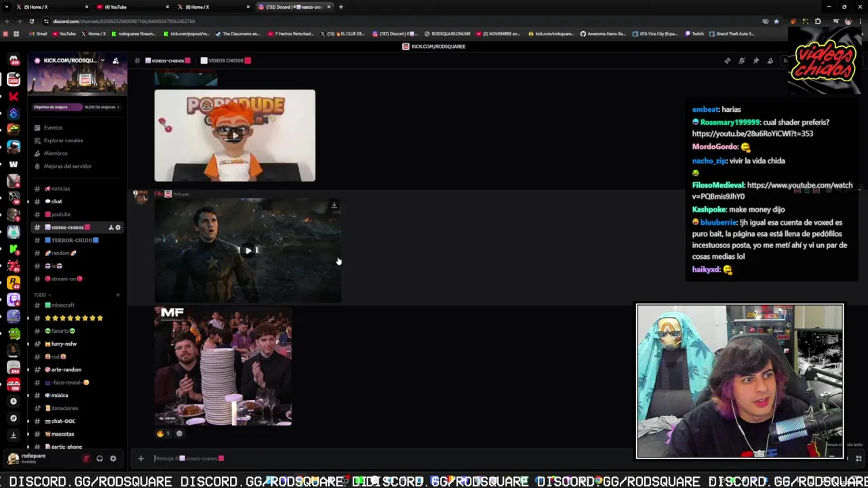Open the donaciones channel
Image resolution: width=868 pixels, height=488 pixels.
76,408
